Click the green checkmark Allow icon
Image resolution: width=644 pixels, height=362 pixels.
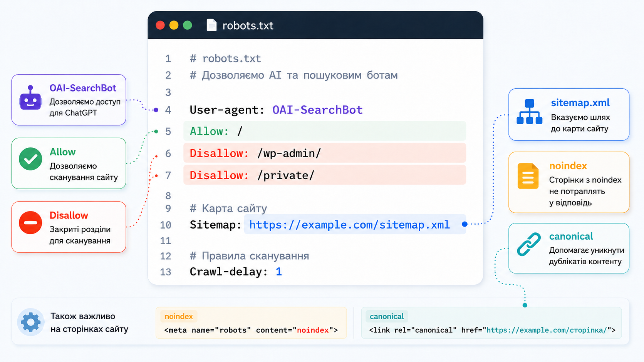click(x=30, y=159)
